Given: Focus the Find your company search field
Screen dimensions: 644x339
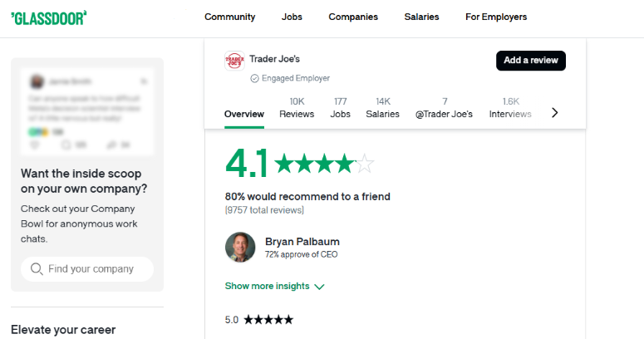Looking at the screenshot, I should click(x=87, y=269).
